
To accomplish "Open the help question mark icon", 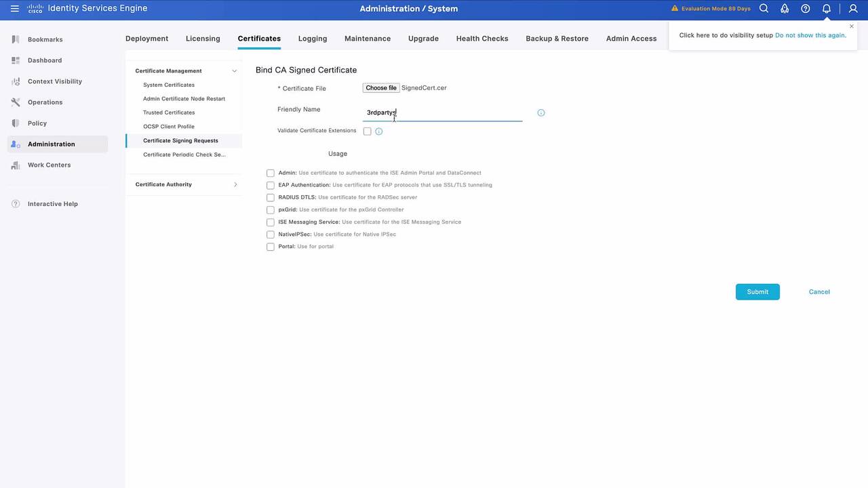I will pos(806,9).
